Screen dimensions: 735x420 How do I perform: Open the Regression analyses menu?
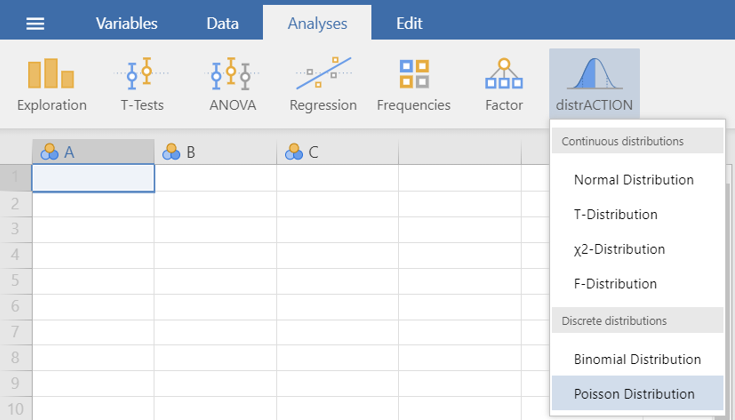tap(323, 85)
